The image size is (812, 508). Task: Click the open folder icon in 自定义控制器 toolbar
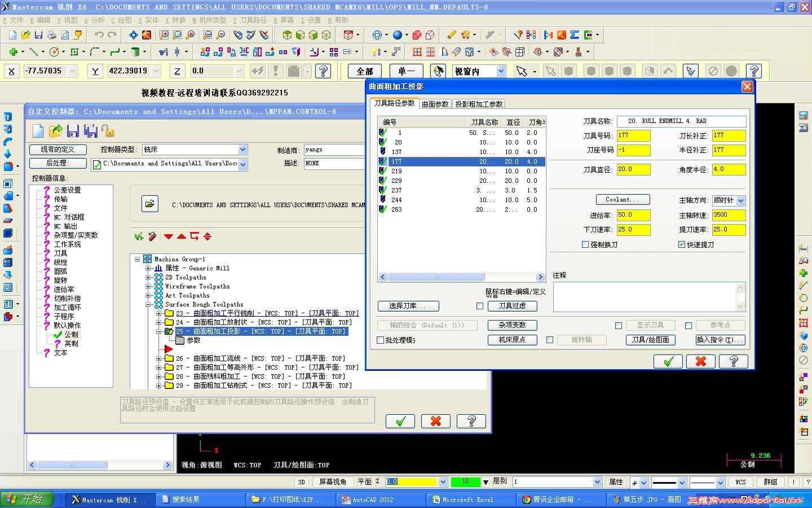pos(55,131)
